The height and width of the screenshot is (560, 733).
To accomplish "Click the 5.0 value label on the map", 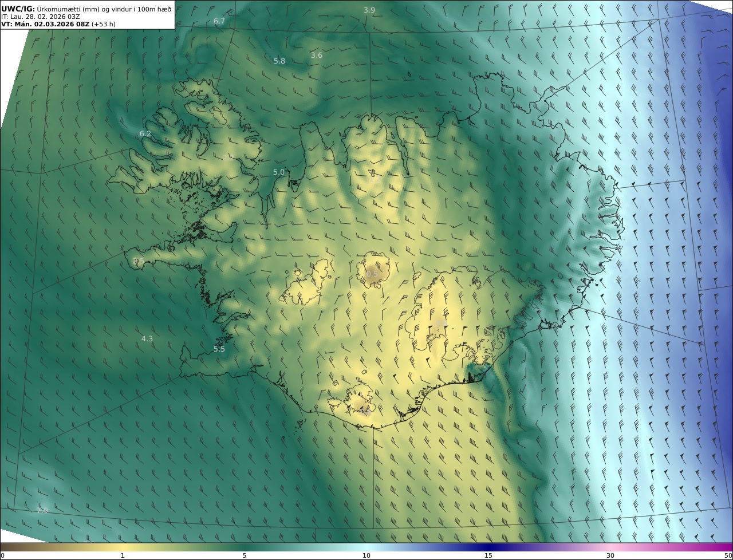I will (x=279, y=172).
